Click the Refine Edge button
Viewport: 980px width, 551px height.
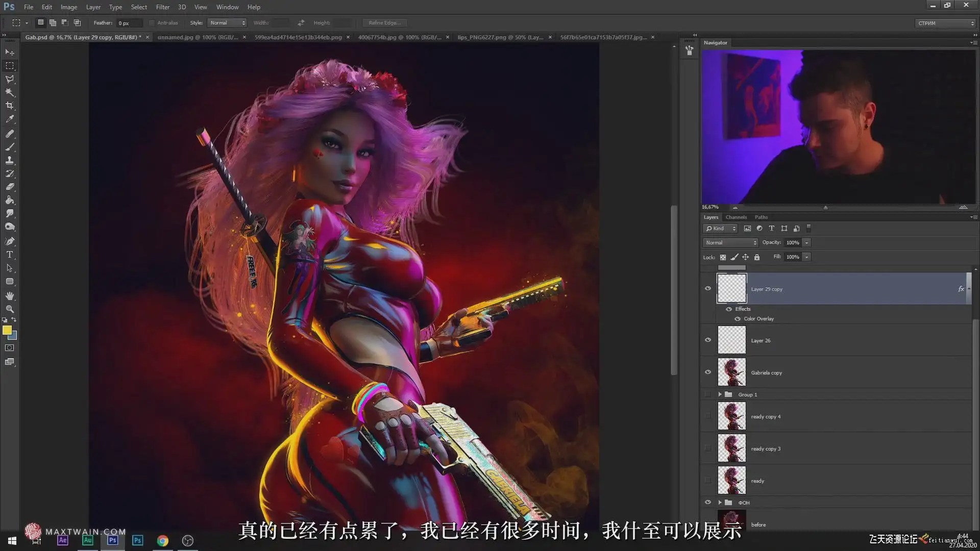pyautogui.click(x=385, y=23)
